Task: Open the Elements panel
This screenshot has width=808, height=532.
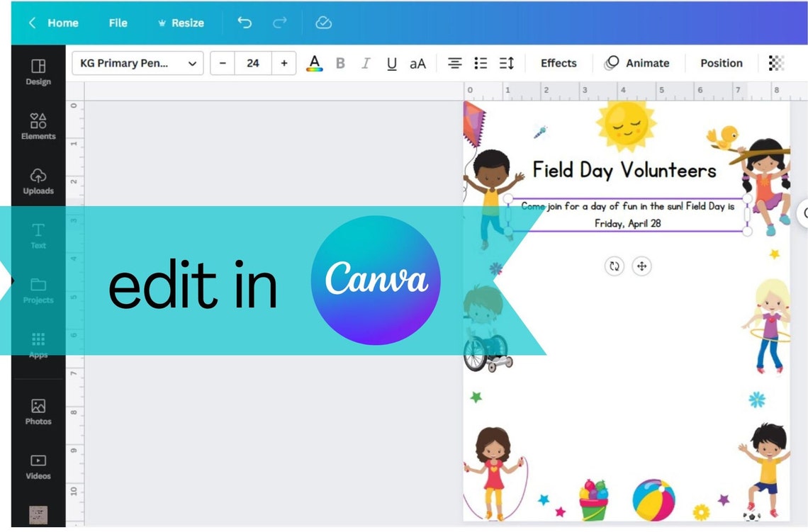Action: tap(38, 126)
